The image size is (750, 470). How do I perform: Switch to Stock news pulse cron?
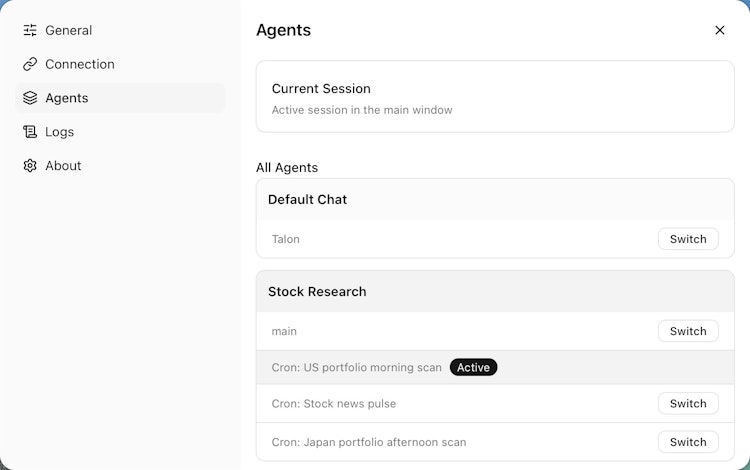pyautogui.click(x=688, y=404)
